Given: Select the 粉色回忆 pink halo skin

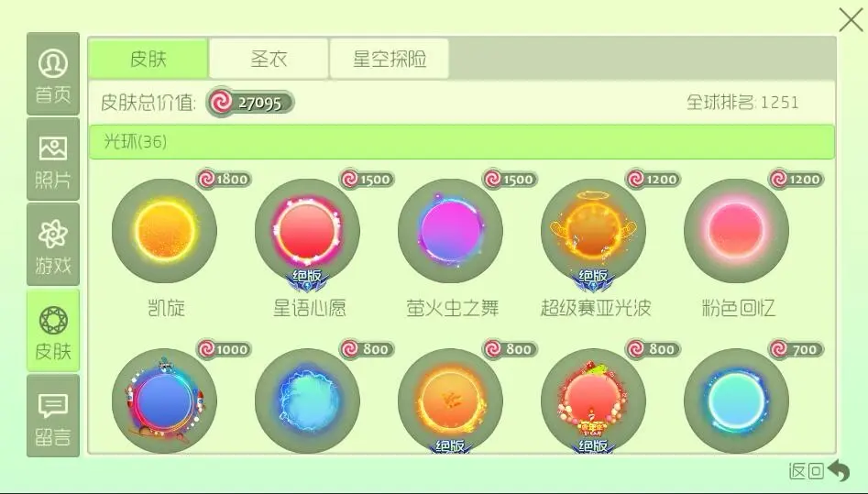Looking at the screenshot, I should tap(736, 231).
